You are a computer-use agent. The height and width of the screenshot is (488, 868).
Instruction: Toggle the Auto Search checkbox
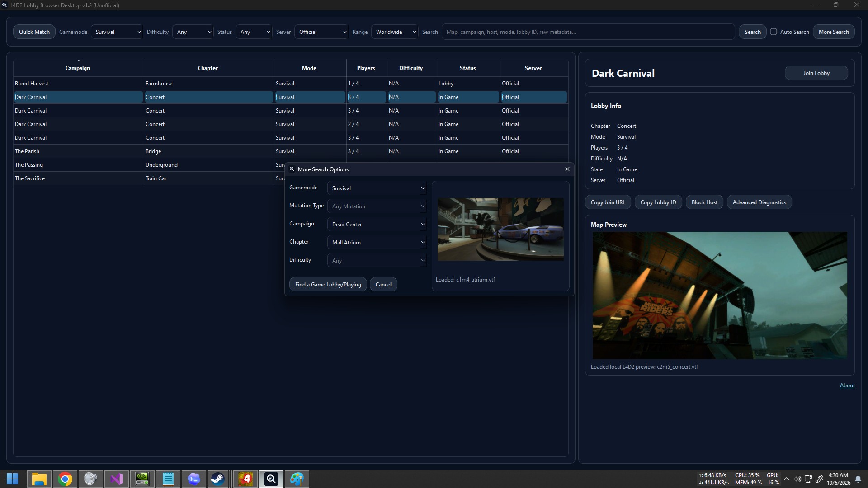[x=774, y=32]
